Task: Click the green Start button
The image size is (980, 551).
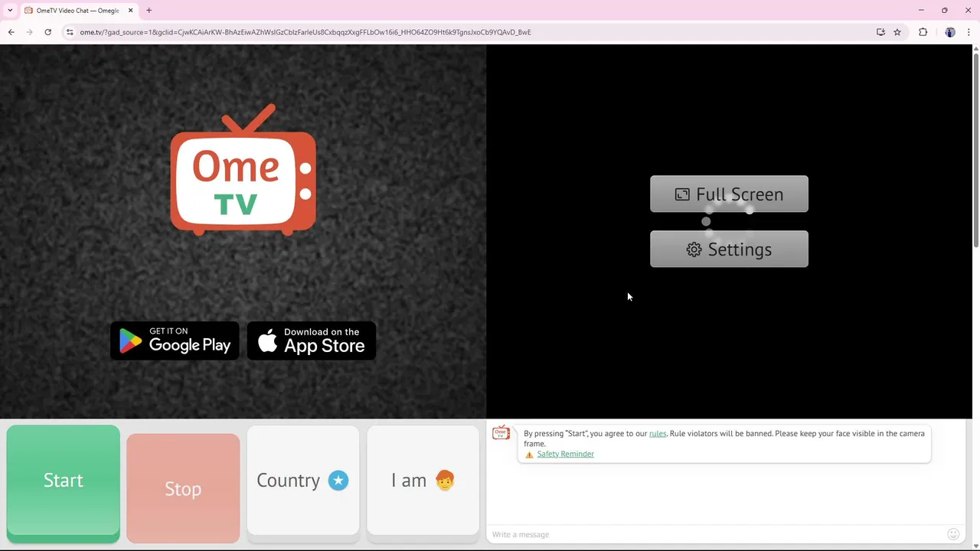Action: (63, 482)
